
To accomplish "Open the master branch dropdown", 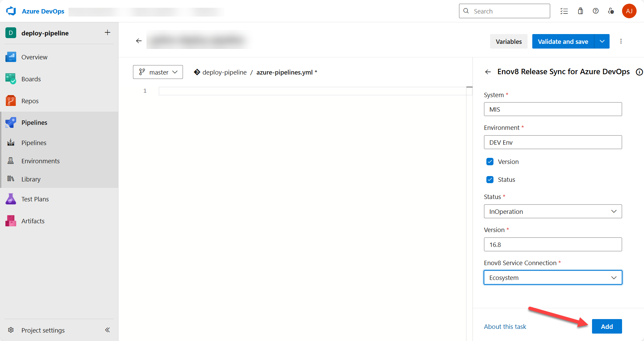I will [x=158, y=72].
